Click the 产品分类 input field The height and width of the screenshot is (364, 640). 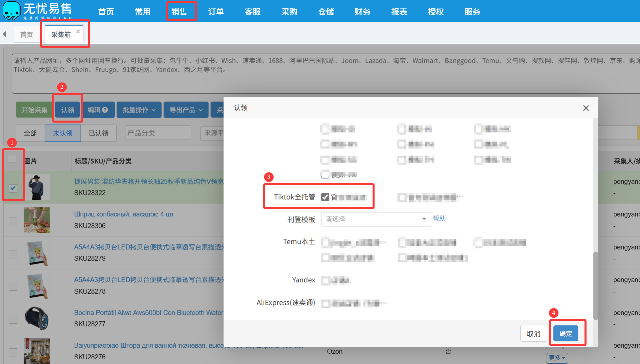coord(158,133)
